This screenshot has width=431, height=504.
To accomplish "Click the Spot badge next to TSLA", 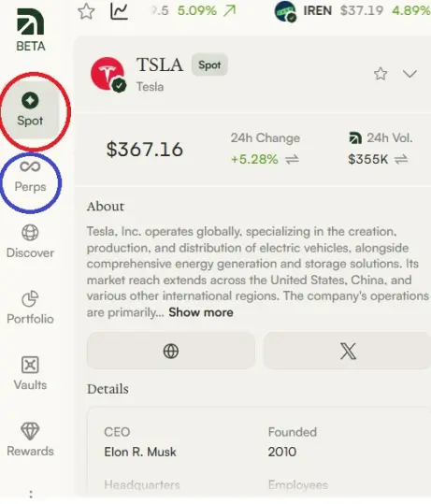I will point(209,65).
